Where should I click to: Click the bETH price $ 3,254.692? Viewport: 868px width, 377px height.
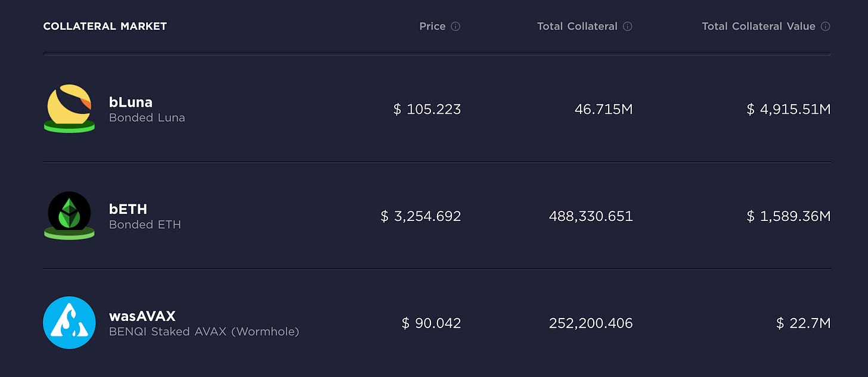coord(420,216)
